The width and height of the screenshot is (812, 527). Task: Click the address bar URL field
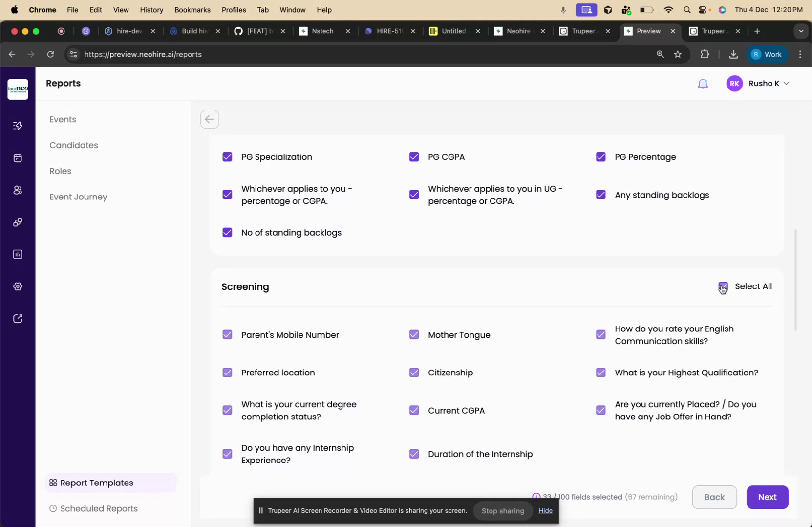point(143,54)
